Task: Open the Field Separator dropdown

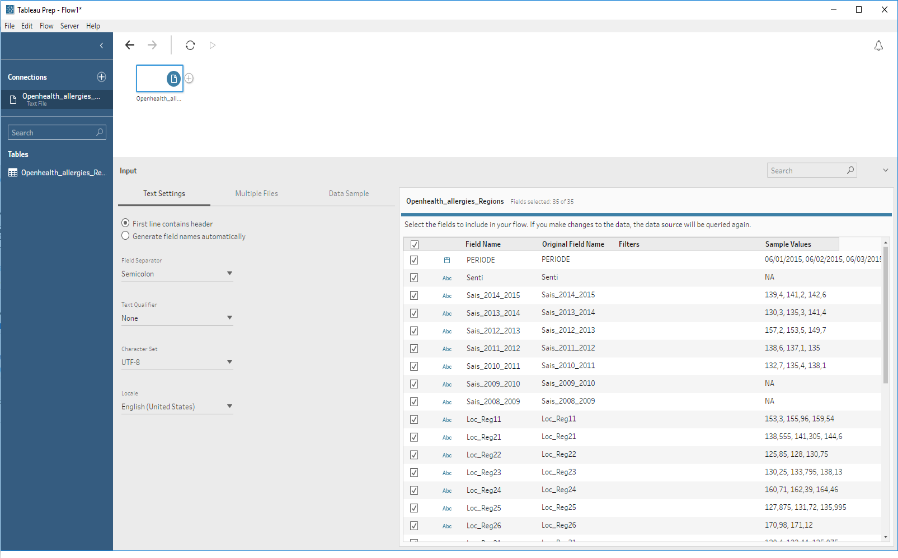Action: pyautogui.click(x=176, y=274)
